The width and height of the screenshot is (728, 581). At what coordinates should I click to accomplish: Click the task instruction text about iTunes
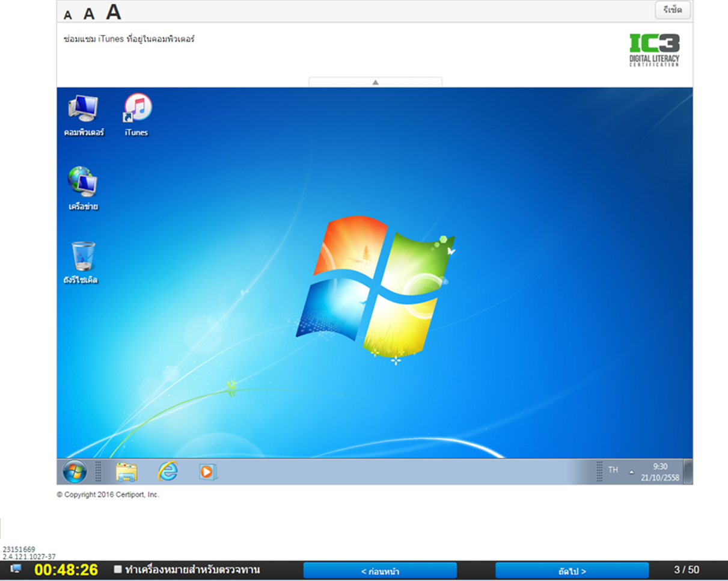pos(129,39)
